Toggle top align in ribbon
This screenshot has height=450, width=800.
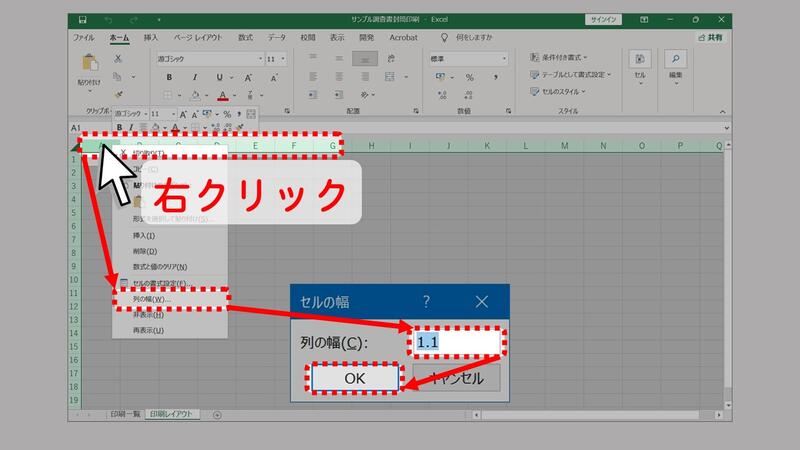(x=313, y=58)
